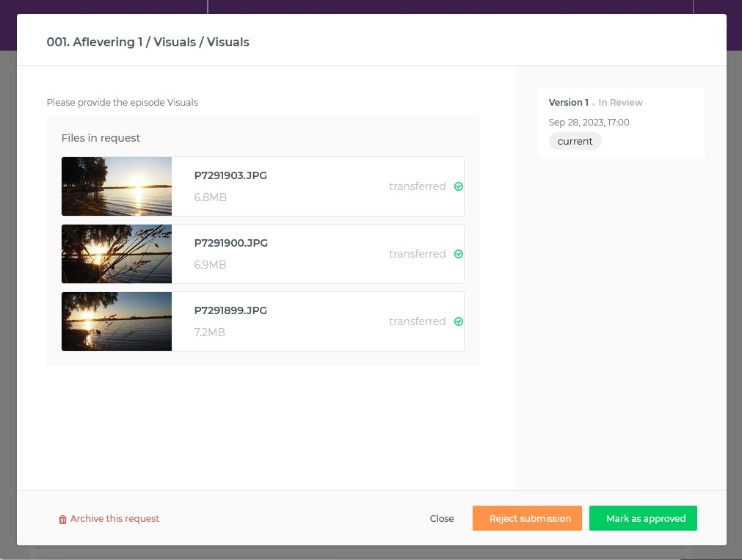Click the green check icon for P7291903.JPG

pos(458,186)
